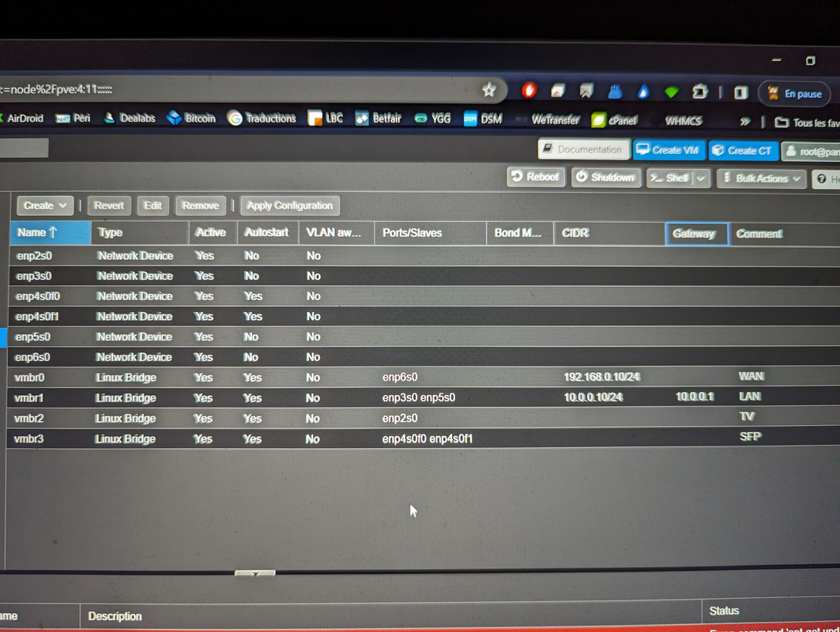Open the Bulk Actions dropdown
The height and width of the screenshot is (632, 840).
762,179
